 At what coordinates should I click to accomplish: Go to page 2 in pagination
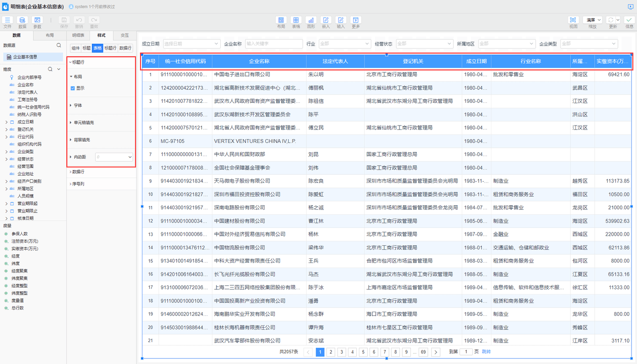click(331, 352)
